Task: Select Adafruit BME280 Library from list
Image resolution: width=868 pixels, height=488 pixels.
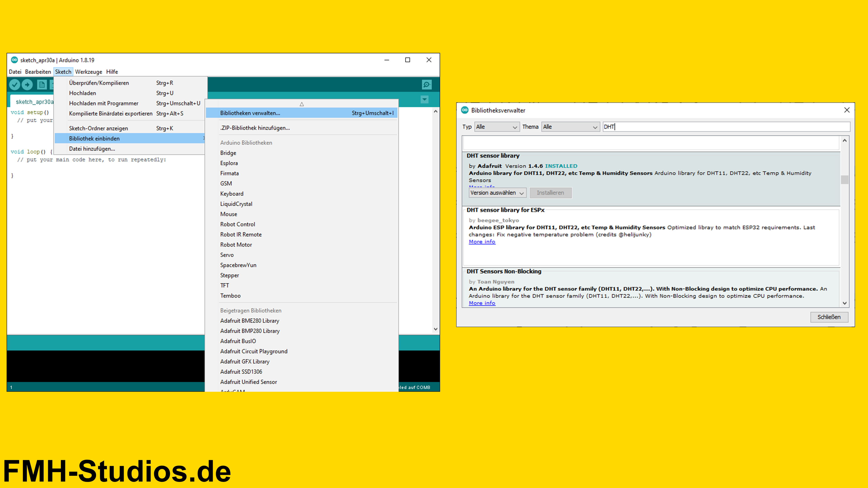Action: [249, 321]
